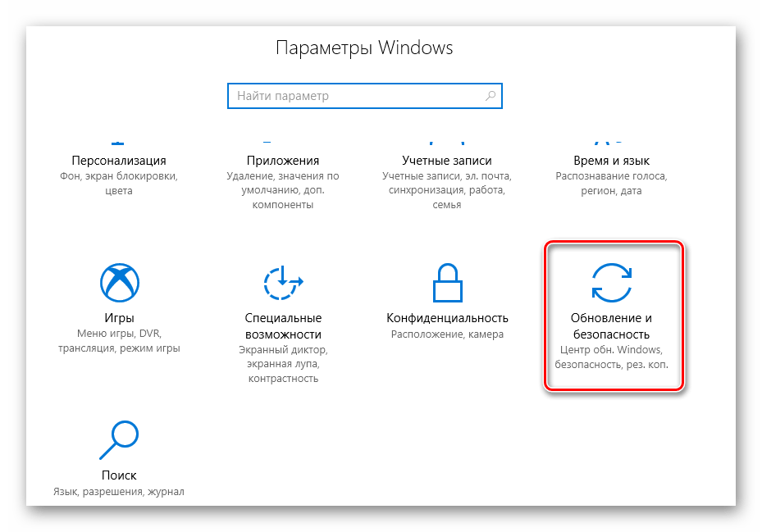Image resolution: width=762 pixels, height=532 pixels.
Task: Click 'Язык, разрешения, журнал' description
Action: pyautogui.click(x=119, y=492)
